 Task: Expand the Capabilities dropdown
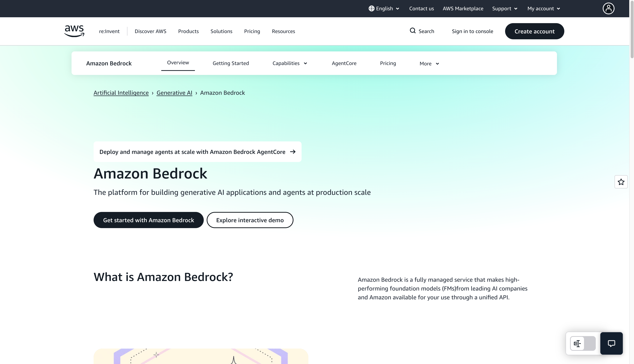pos(290,63)
